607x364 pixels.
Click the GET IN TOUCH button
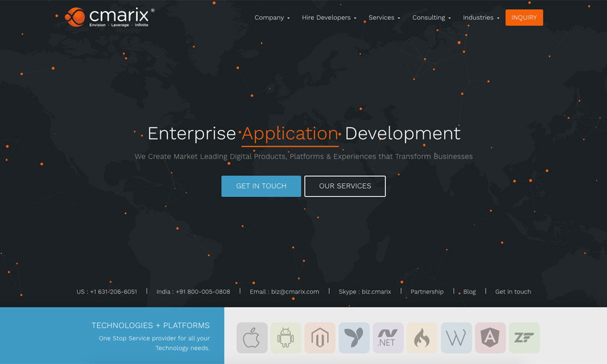[261, 186]
